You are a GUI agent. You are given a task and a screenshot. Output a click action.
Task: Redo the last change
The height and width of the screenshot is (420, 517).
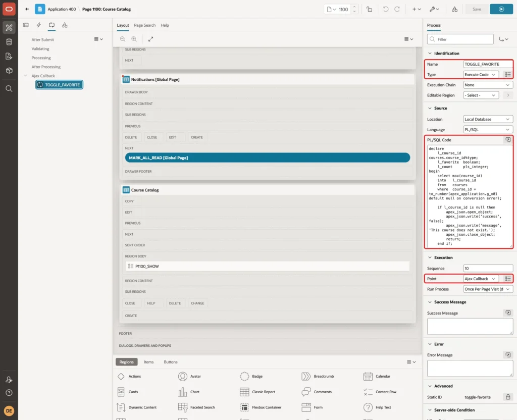[x=397, y=9]
